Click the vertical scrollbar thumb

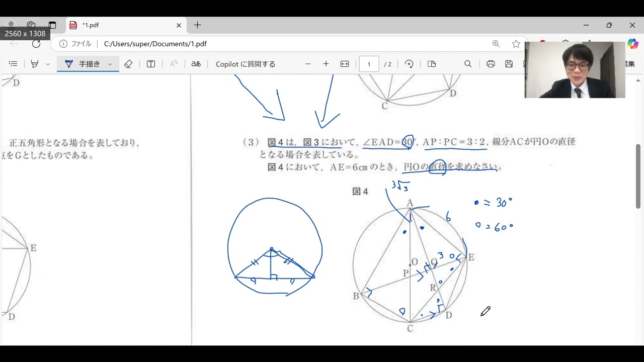pyautogui.click(x=638, y=176)
